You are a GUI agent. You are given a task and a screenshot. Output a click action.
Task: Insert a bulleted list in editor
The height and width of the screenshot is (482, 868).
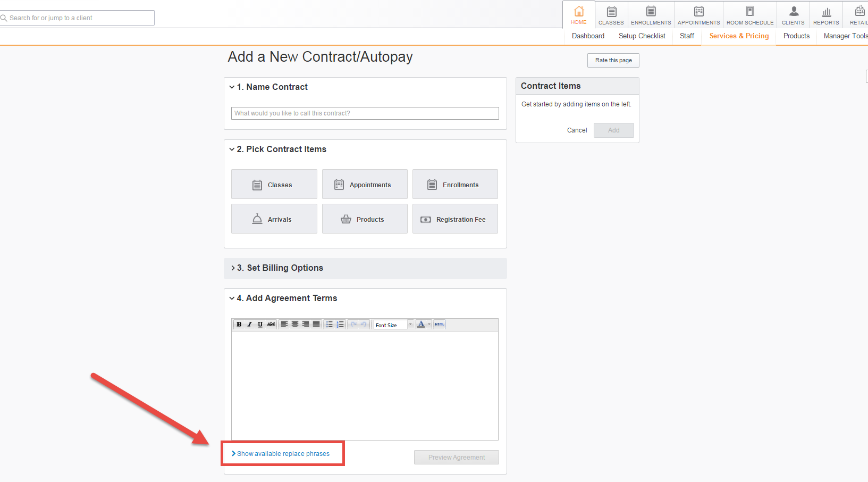(330, 325)
